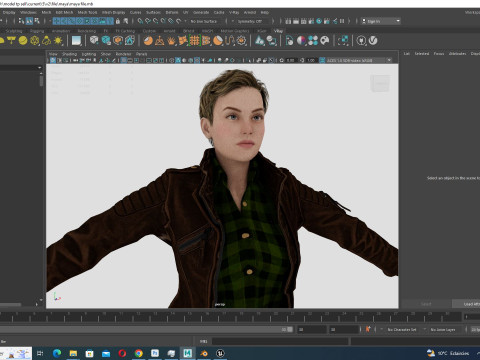Click the V-Ray logo circular shelf icon
This screenshot has height=360, width=480.
coord(373,41)
